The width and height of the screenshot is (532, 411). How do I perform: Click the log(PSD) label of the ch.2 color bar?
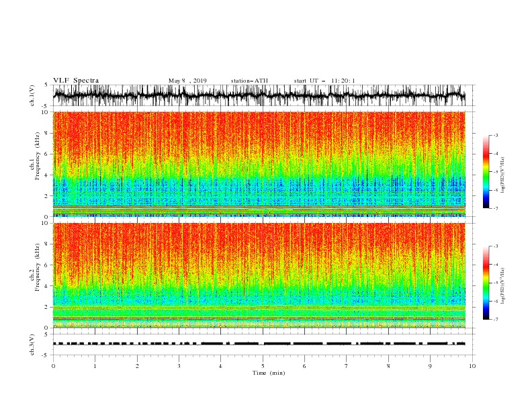[x=502, y=286]
